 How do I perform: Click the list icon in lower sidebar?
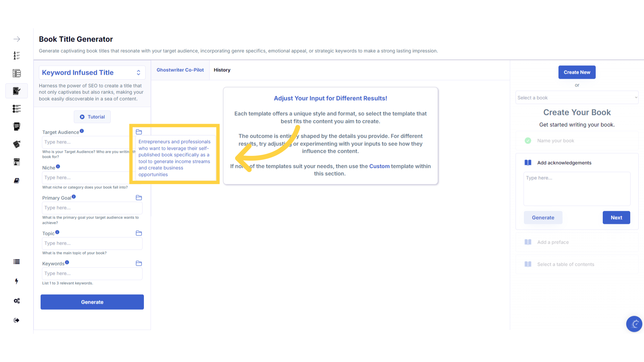tap(16, 262)
